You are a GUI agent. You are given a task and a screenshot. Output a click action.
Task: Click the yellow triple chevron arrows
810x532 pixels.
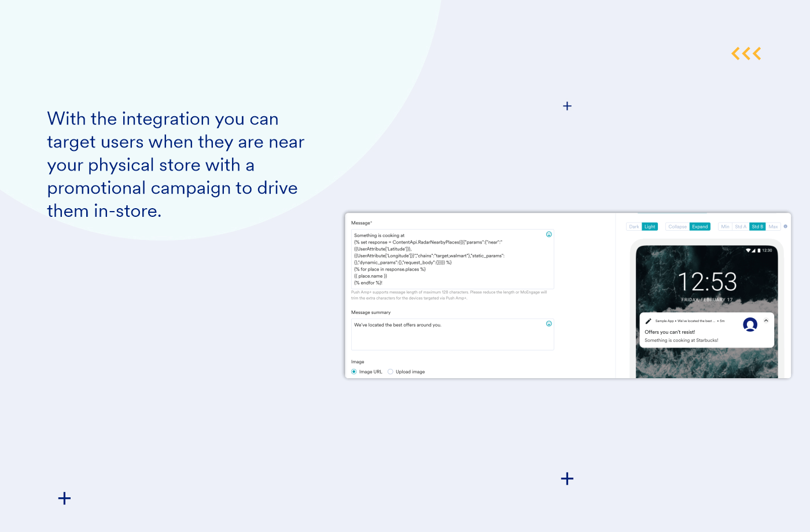coord(746,54)
